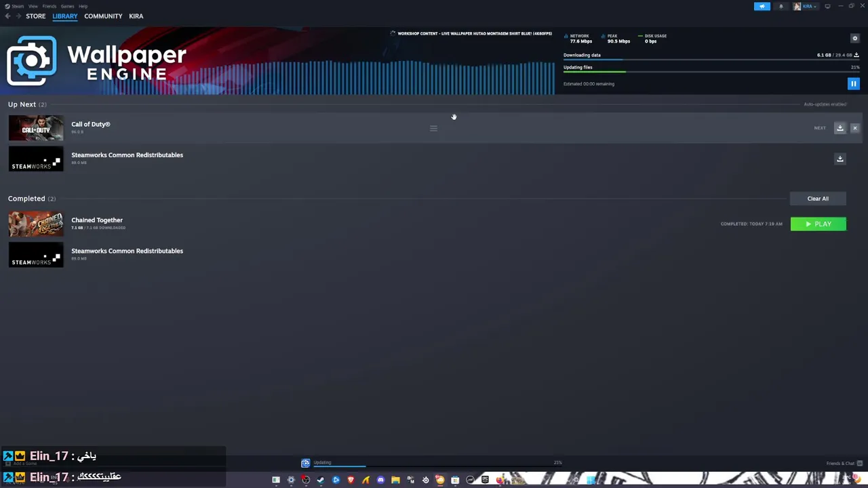
Task: Open the COMMUNITY tab
Action: [x=103, y=16]
